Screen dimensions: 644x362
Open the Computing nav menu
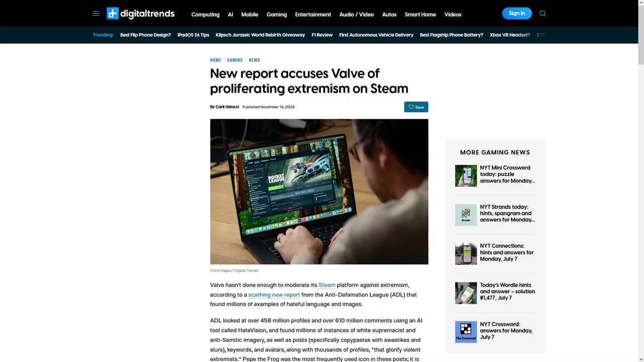pyautogui.click(x=205, y=15)
